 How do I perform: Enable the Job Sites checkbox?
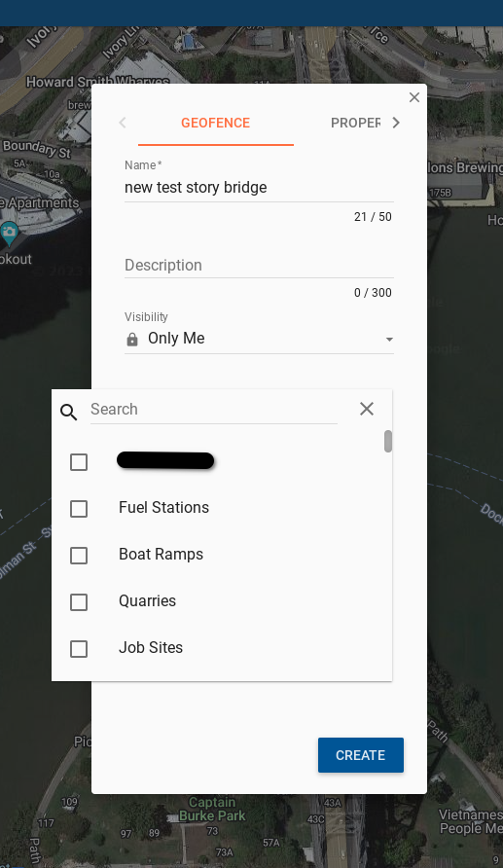pyautogui.click(x=79, y=649)
